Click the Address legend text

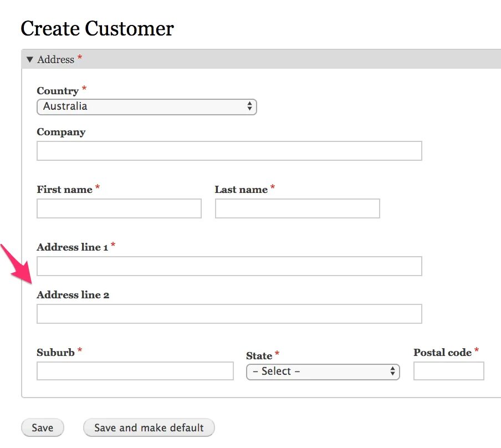(x=55, y=59)
